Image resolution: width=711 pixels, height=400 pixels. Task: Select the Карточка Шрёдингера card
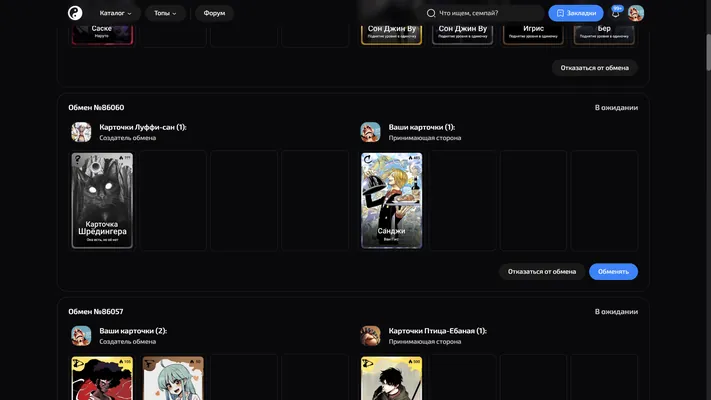(102, 200)
